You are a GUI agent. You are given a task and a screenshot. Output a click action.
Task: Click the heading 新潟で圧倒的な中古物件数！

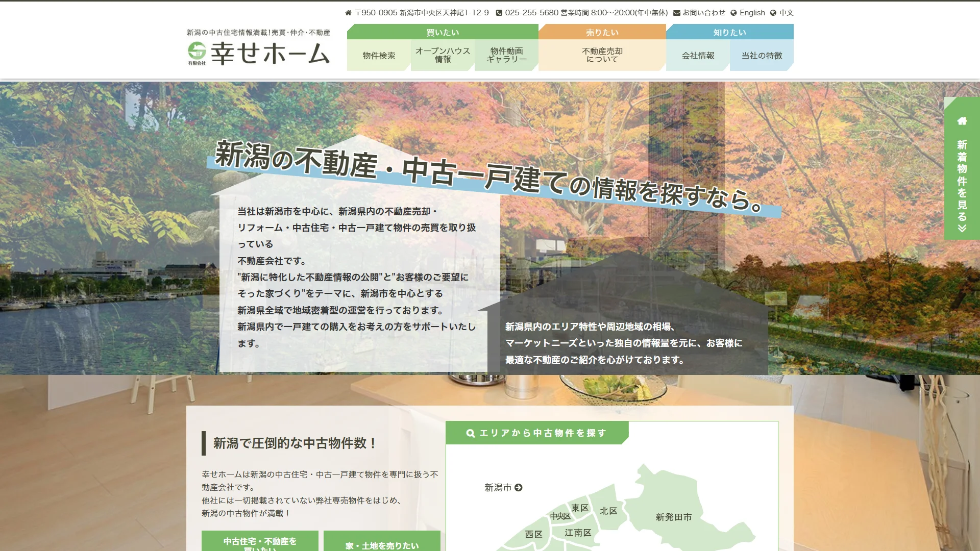coord(295,443)
